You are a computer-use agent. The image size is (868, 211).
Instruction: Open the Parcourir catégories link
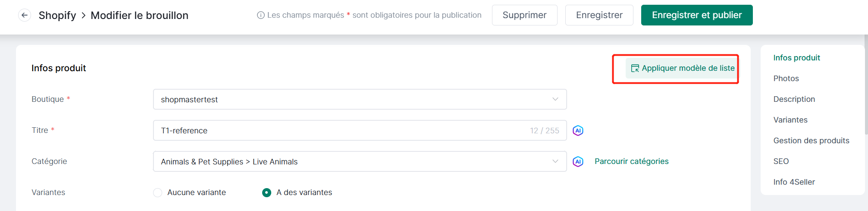point(631,161)
